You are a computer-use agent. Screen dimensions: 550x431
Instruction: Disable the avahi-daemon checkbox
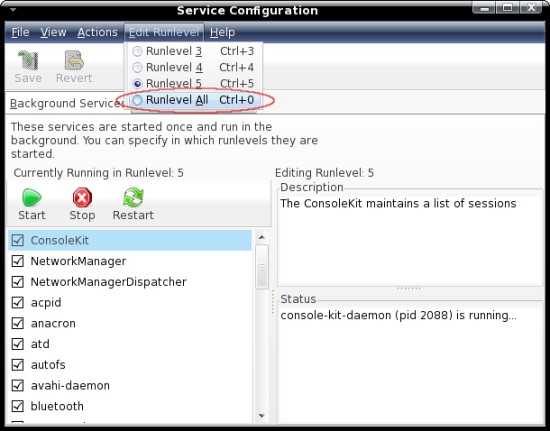pos(18,385)
